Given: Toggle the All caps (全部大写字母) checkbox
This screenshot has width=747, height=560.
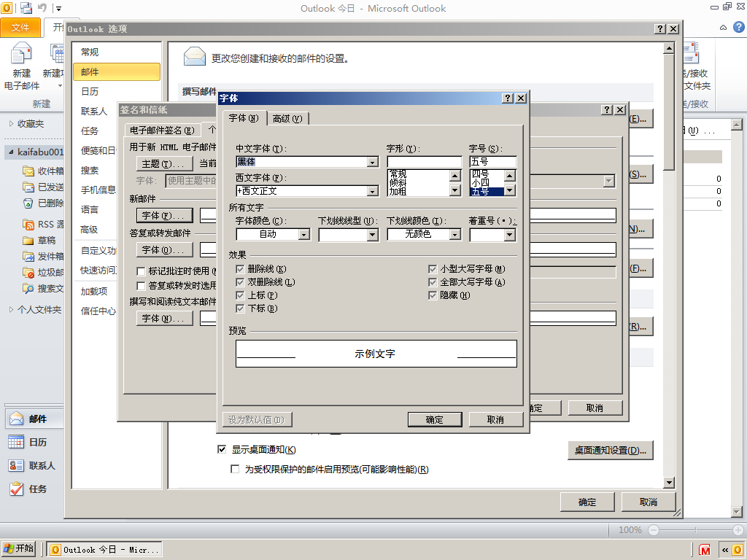Looking at the screenshot, I should pos(433,282).
